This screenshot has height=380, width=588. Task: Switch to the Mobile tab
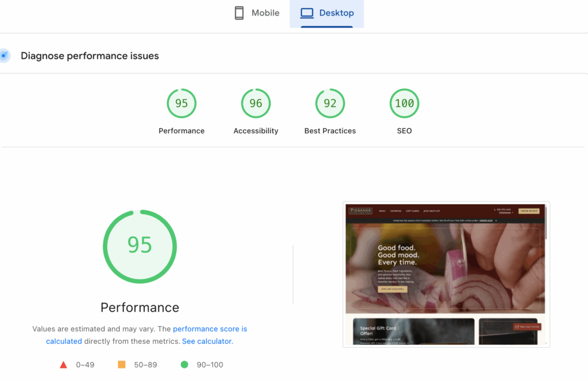pyautogui.click(x=257, y=13)
